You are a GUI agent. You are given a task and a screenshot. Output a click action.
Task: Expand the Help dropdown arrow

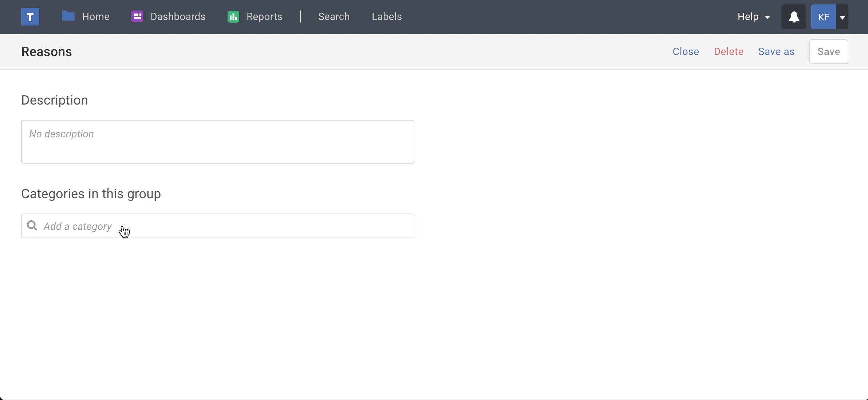point(768,17)
